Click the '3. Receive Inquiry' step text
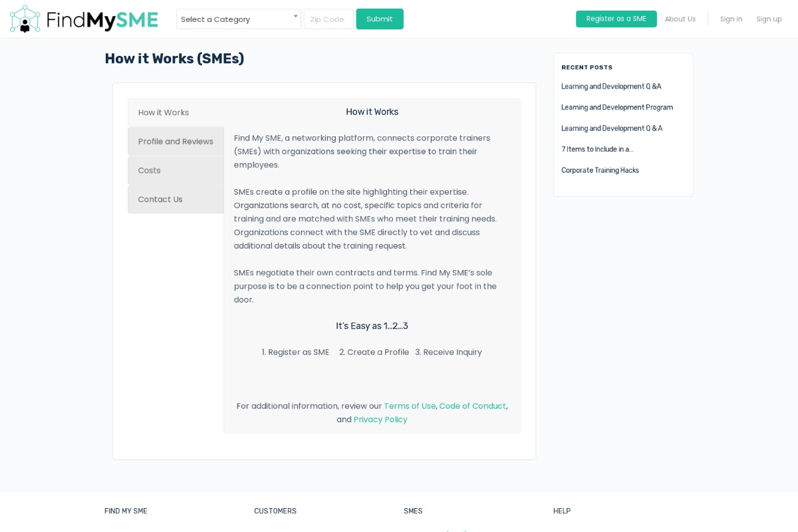 (x=449, y=352)
